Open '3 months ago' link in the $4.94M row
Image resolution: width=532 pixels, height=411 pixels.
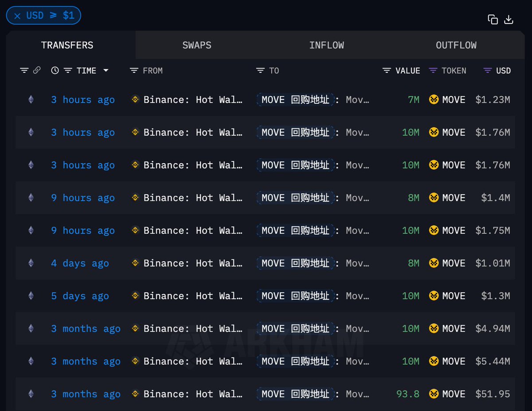pos(86,329)
